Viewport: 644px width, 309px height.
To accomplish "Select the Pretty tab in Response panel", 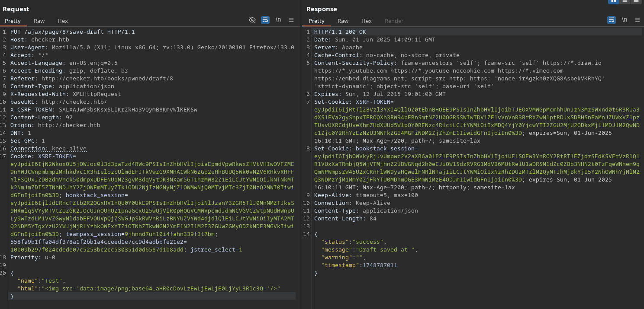I will coord(316,21).
